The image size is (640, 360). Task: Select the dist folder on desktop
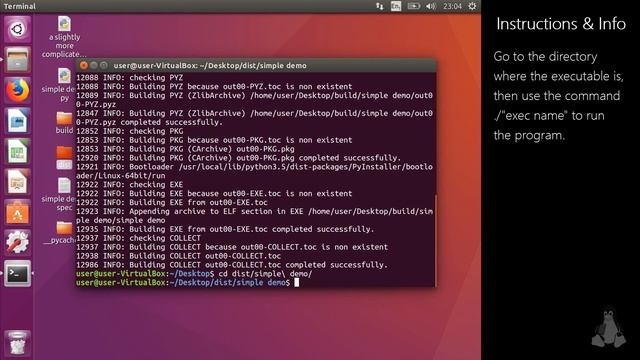click(64, 157)
